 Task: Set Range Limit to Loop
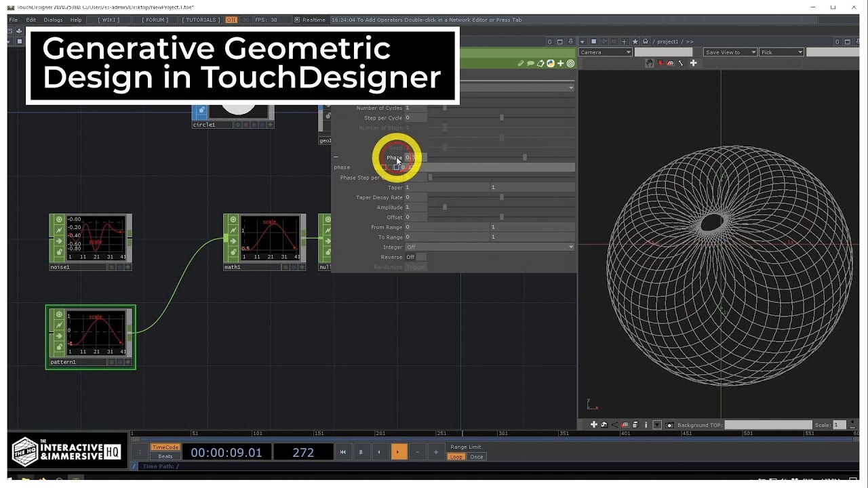pos(456,457)
